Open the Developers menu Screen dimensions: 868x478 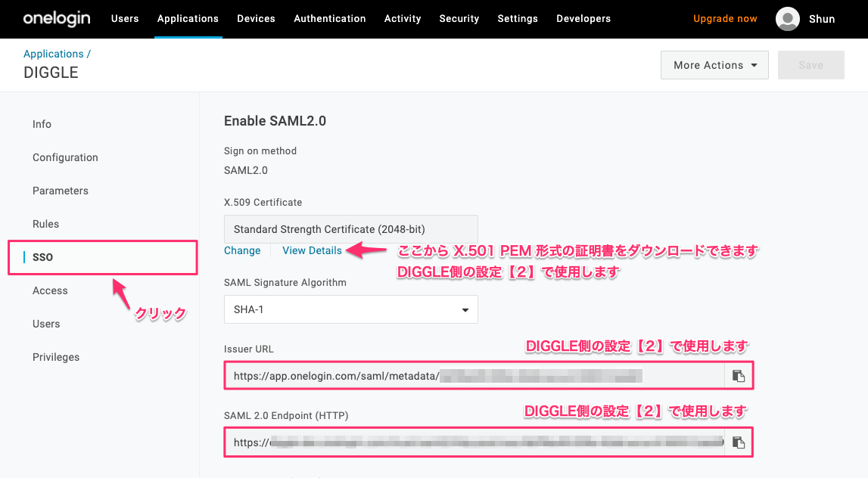583,19
